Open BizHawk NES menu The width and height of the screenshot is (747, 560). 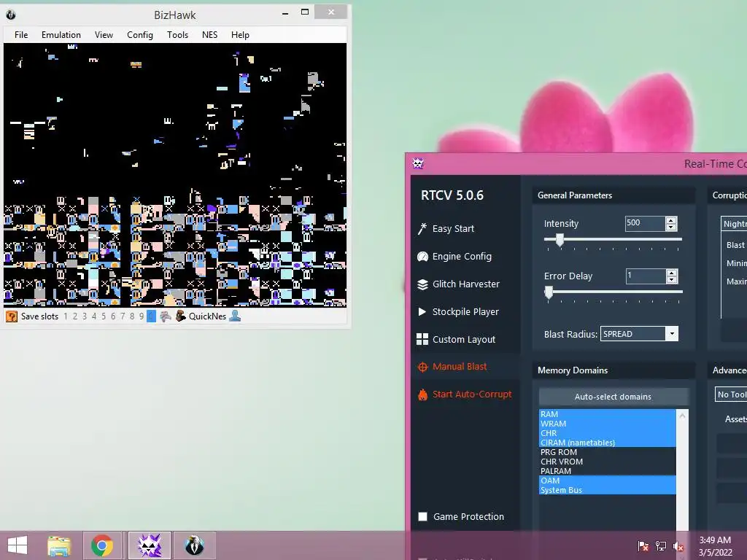(209, 35)
